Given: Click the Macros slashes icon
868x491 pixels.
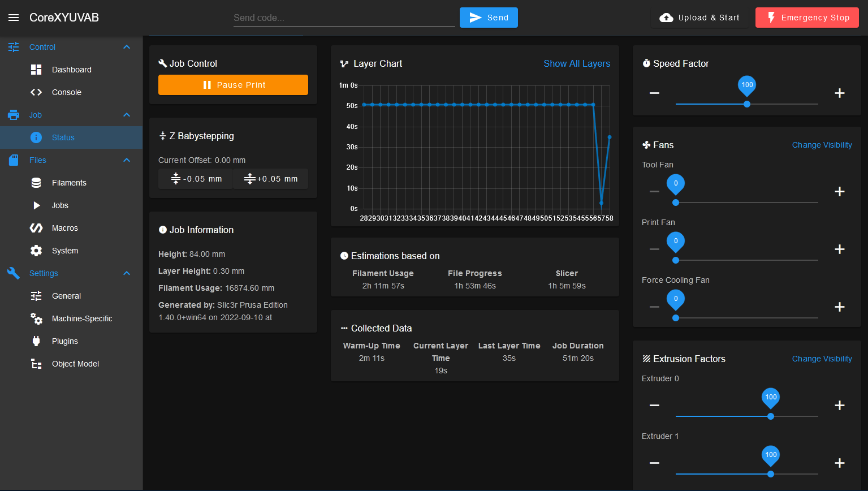Looking at the screenshot, I should pyautogui.click(x=36, y=228).
